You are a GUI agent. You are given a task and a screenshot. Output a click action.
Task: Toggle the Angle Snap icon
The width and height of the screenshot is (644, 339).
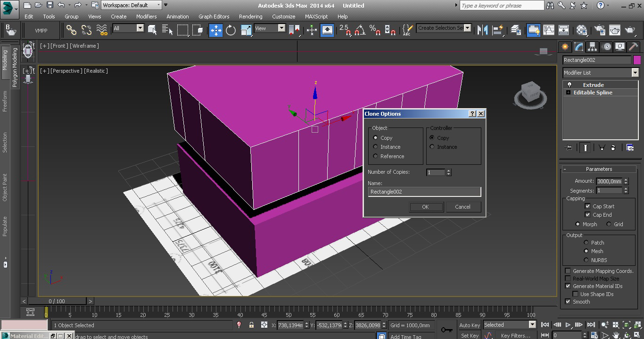pos(360,30)
